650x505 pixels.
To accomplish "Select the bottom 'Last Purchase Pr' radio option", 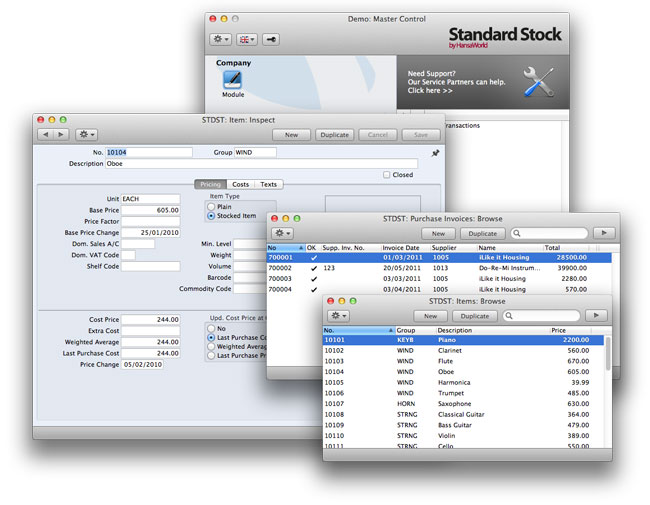I will 211,355.
